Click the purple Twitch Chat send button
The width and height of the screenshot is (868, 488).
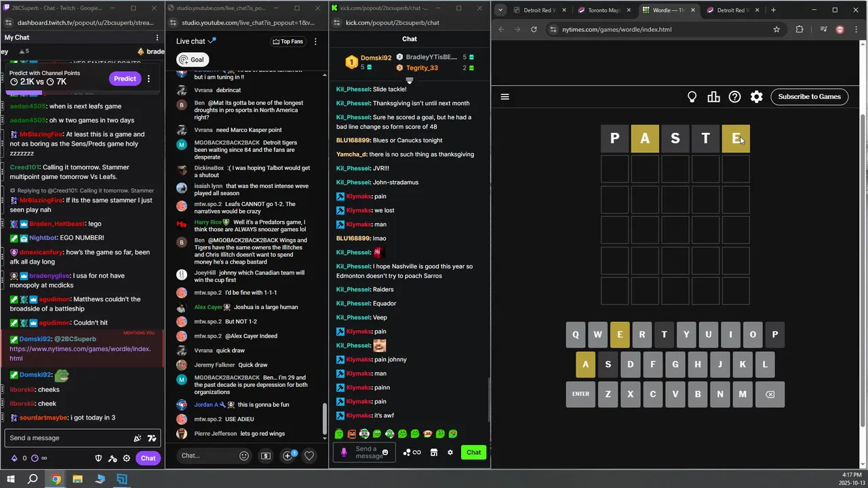tap(149, 458)
